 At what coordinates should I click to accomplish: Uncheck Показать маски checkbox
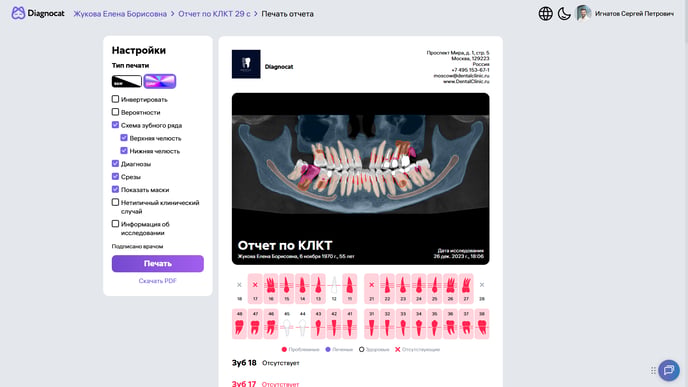115,190
